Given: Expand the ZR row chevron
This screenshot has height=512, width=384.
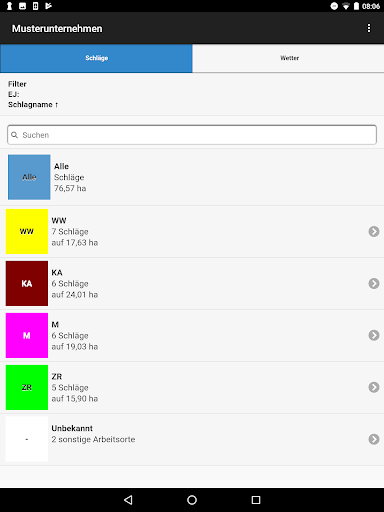Looking at the screenshot, I should 374,387.
